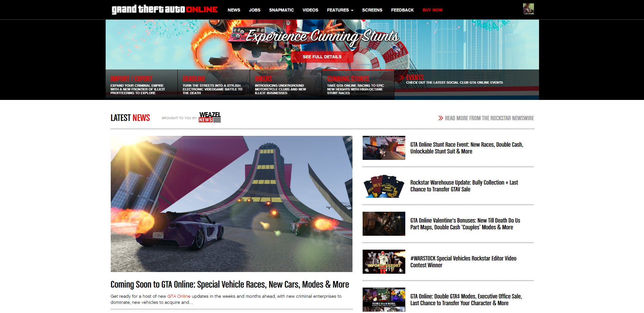Click the chevron arrows beside Read More Newswire

(x=441, y=118)
